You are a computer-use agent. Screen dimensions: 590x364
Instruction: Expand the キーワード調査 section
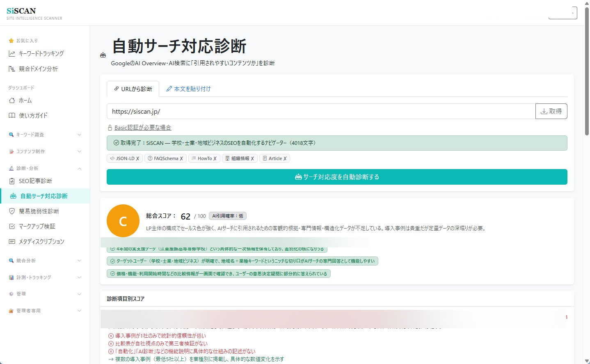point(45,135)
